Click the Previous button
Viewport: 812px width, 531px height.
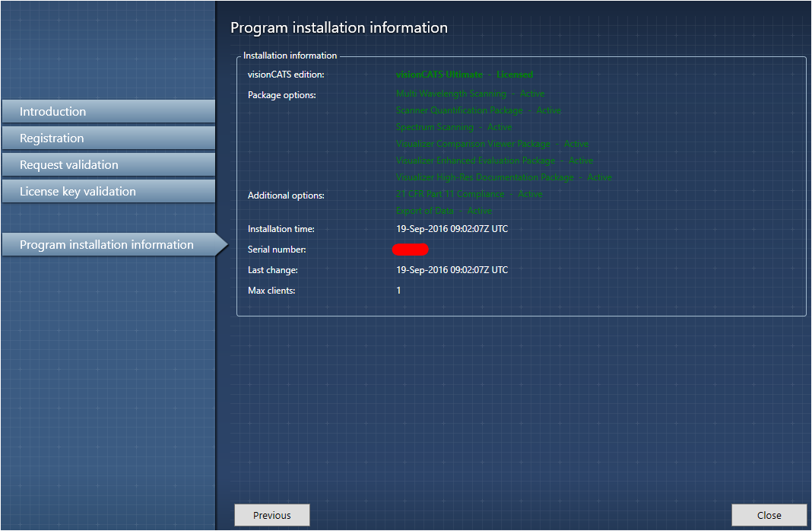[x=272, y=515]
